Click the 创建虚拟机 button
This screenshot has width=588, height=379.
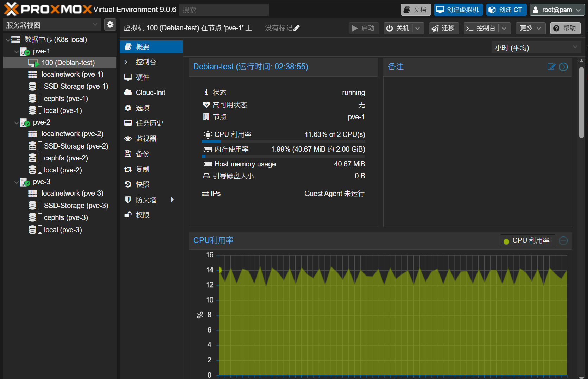pos(457,10)
